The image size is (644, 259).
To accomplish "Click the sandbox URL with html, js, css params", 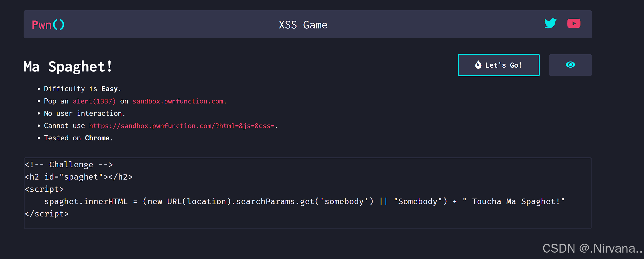I will 182,126.
